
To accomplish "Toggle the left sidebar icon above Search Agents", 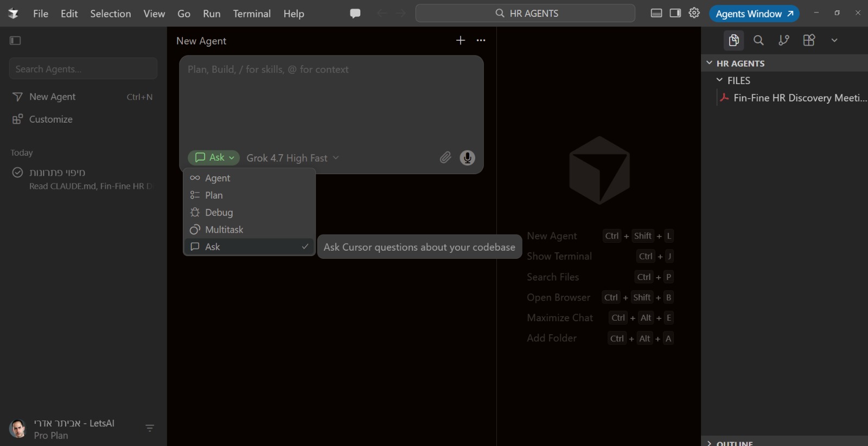I will (15, 40).
